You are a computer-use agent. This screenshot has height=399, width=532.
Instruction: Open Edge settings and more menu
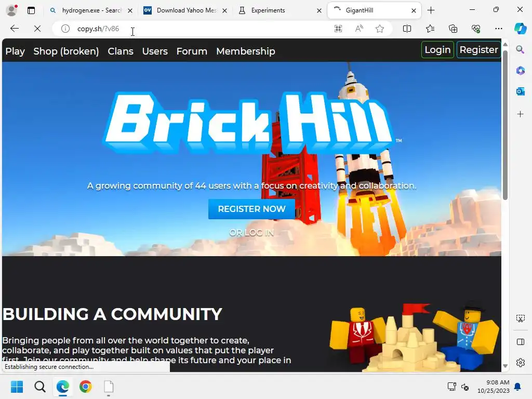pyautogui.click(x=498, y=29)
